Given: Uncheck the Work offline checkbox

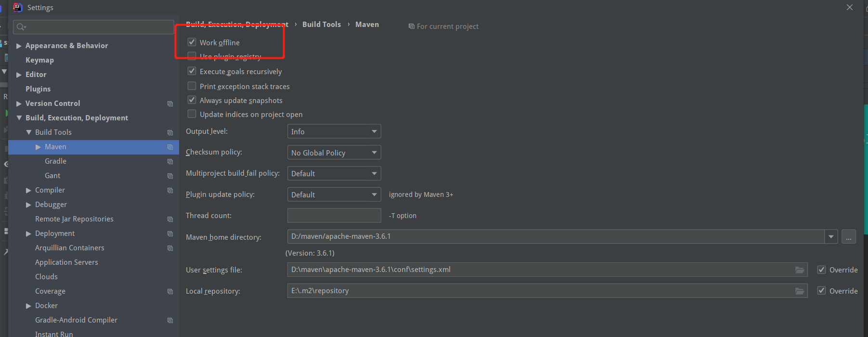Looking at the screenshot, I should [x=192, y=42].
